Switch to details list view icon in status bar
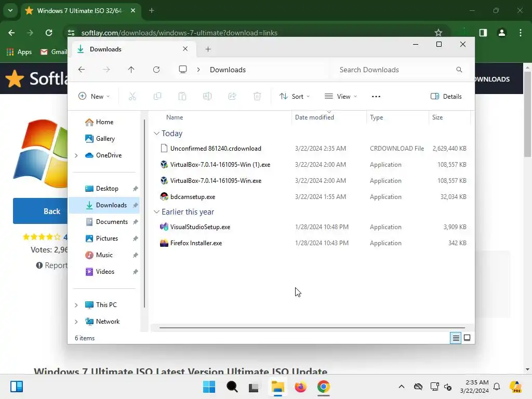 [x=456, y=338]
